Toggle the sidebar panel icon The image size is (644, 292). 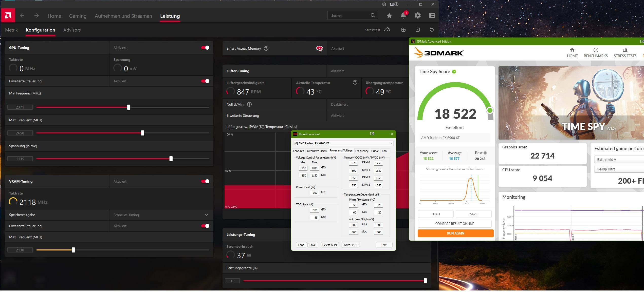point(432,15)
